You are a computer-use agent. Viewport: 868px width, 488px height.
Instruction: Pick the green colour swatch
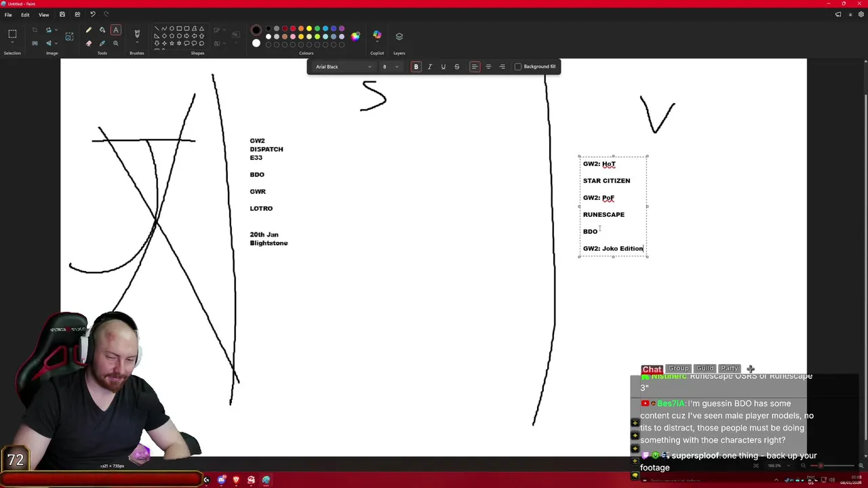pos(317,29)
